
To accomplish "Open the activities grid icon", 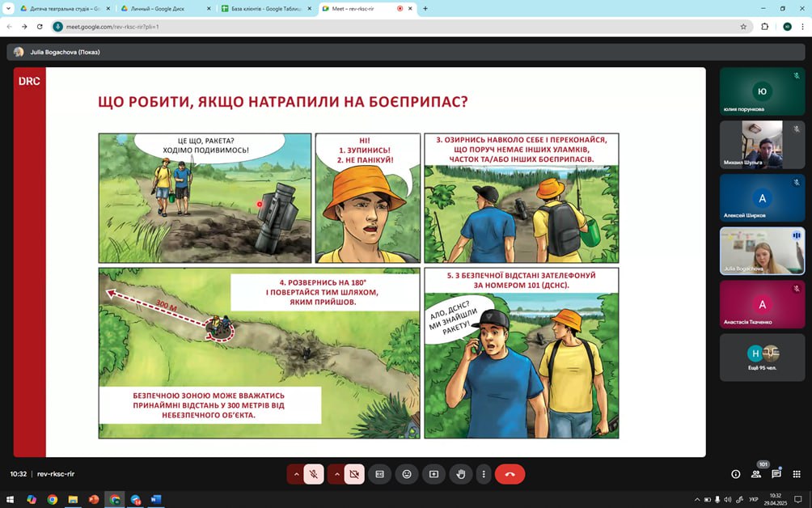I will click(796, 474).
